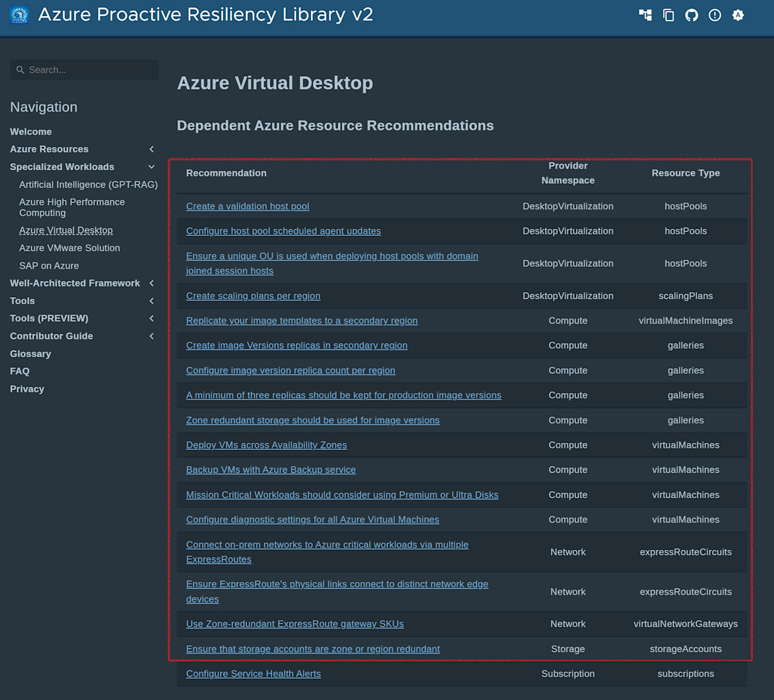Click the subscriptions resource type cell

(x=686, y=674)
